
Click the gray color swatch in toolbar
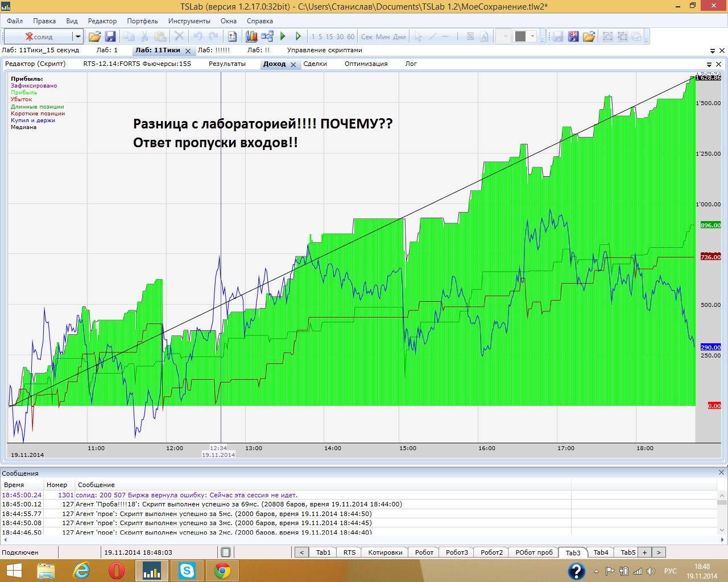(520, 37)
